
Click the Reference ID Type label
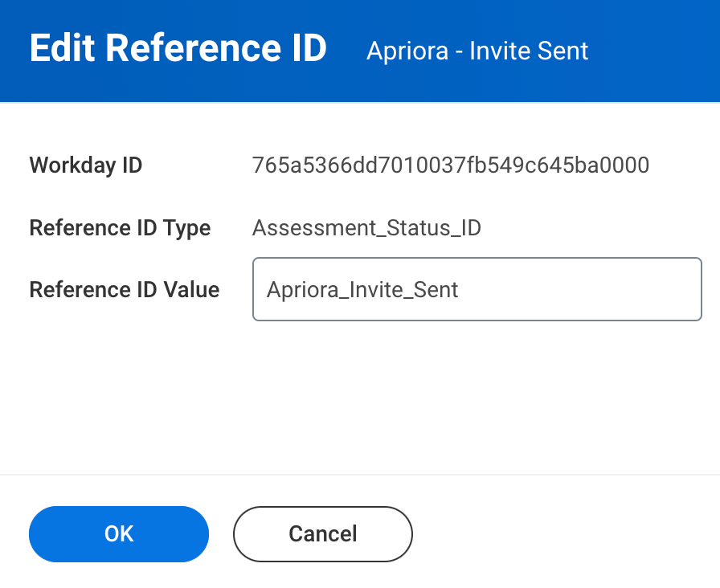click(x=120, y=228)
